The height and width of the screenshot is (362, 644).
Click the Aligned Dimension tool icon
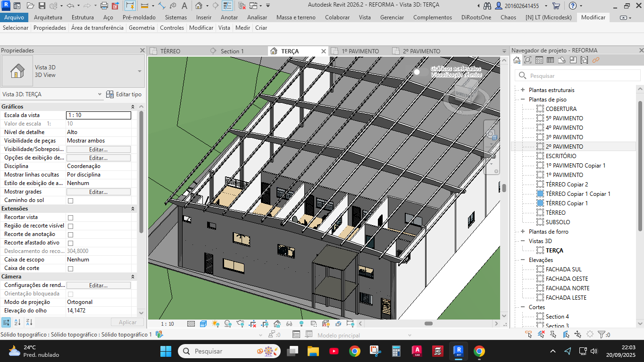click(x=144, y=6)
